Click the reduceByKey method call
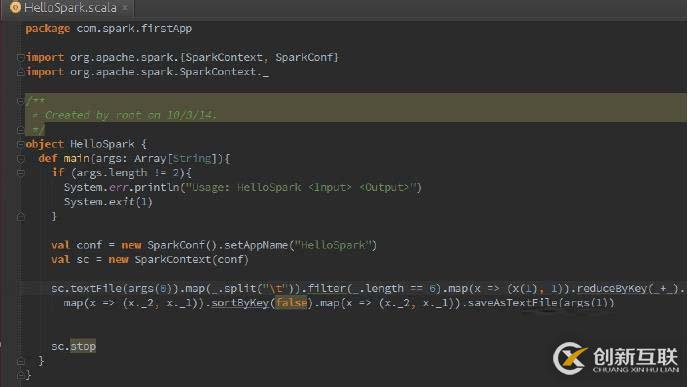 [612, 288]
